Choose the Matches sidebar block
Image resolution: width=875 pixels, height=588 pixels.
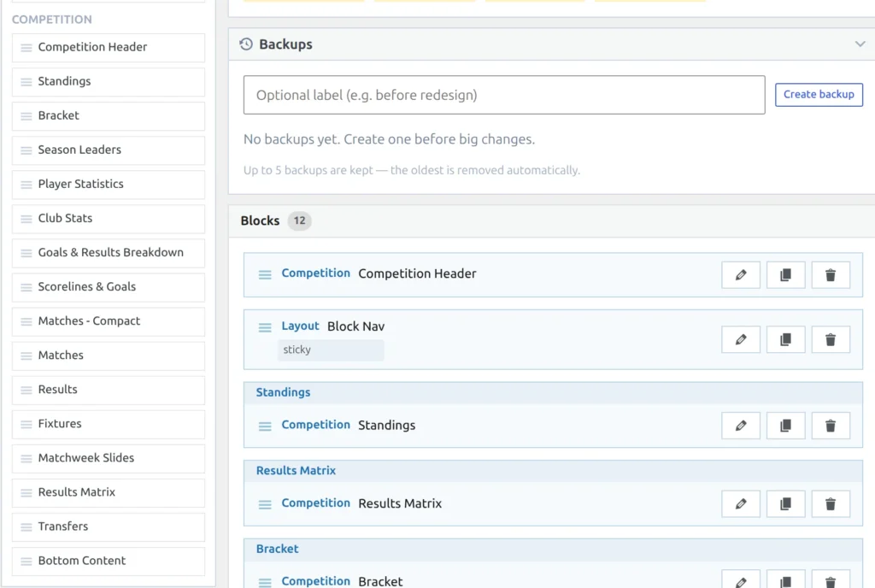coord(109,356)
